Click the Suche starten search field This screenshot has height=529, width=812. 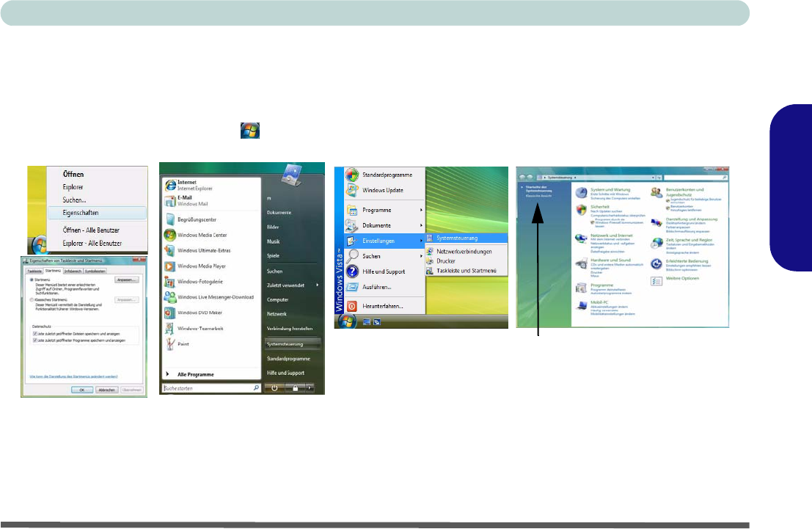[x=205, y=387]
